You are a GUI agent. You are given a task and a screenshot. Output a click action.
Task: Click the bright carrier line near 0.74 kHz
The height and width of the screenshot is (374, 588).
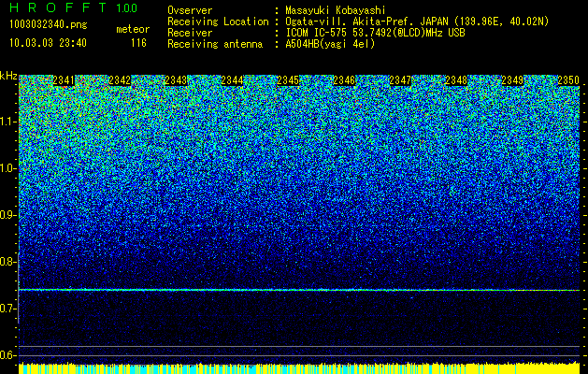pyautogui.click(x=299, y=290)
